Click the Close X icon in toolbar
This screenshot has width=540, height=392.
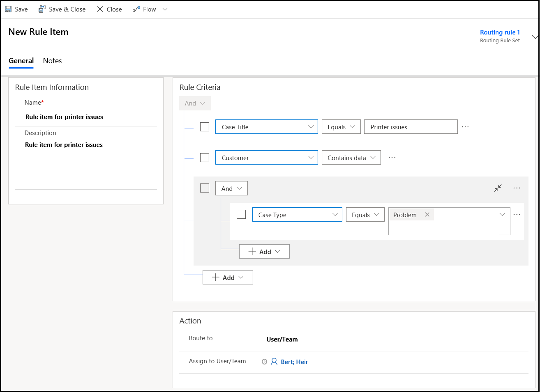(100, 9)
